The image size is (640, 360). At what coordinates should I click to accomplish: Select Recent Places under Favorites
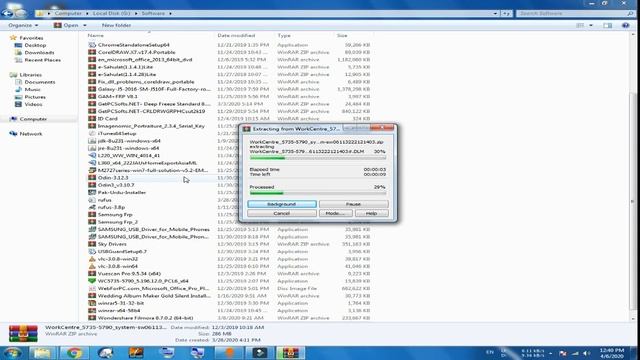pyautogui.click(x=42, y=60)
